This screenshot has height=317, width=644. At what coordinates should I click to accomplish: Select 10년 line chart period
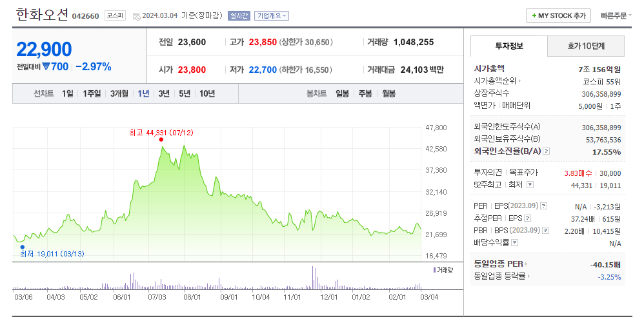click(x=207, y=94)
